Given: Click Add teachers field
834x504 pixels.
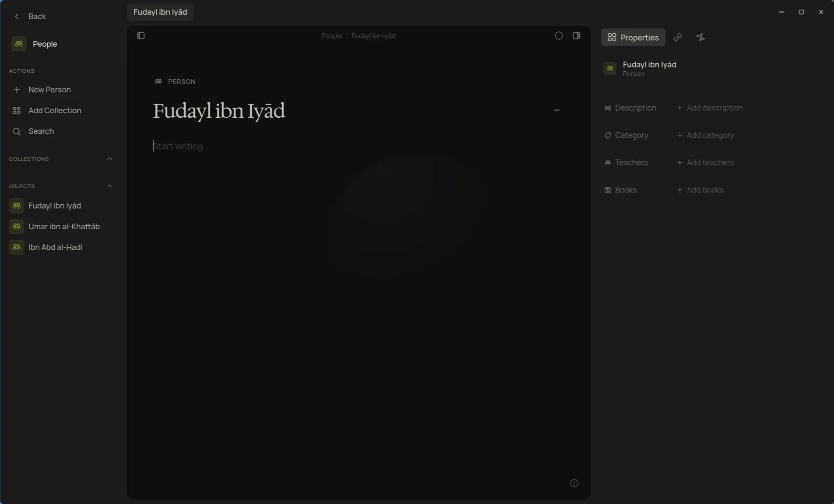Looking at the screenshot, I should coord(705,162).
